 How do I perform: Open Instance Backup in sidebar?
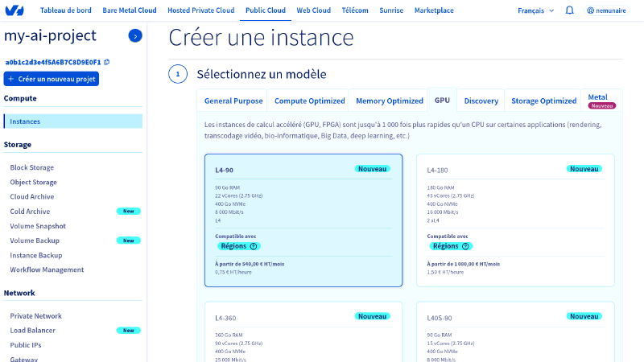(x=36, y=255)
